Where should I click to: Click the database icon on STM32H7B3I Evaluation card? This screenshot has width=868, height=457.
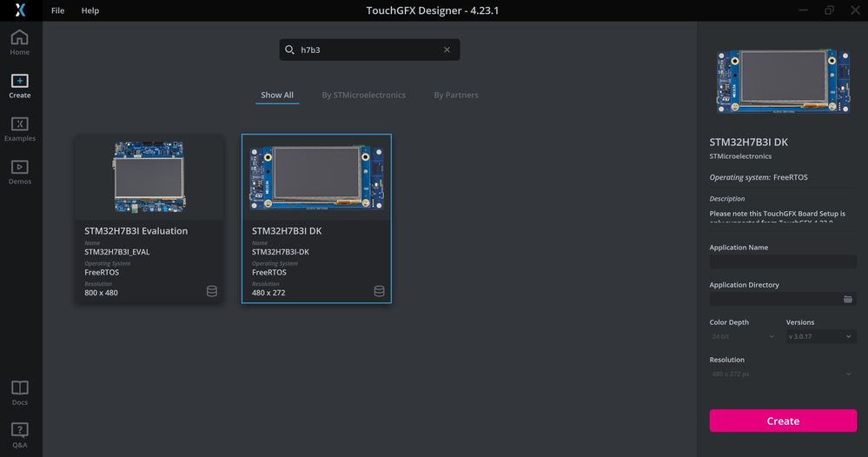click(x=211, y=291)
